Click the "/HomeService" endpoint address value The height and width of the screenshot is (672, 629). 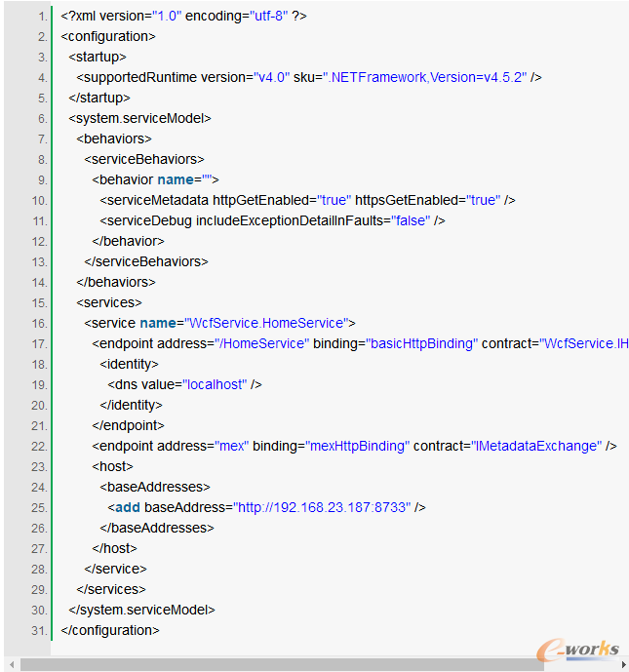(260, 343)
